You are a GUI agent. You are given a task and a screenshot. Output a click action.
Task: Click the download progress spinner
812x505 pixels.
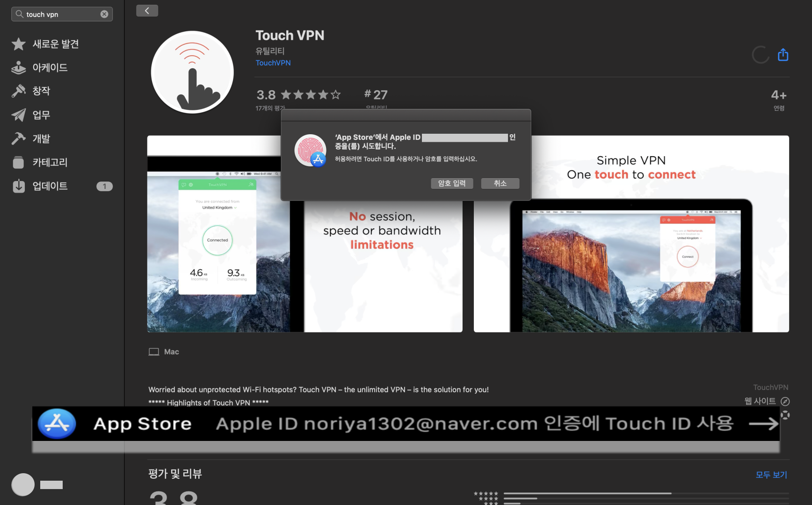coord(761,55)
